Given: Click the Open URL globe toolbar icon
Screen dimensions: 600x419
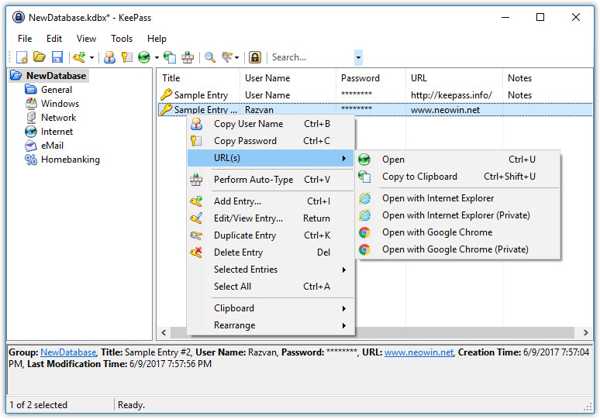Looking at the screenshot, I should pos(144,57).
